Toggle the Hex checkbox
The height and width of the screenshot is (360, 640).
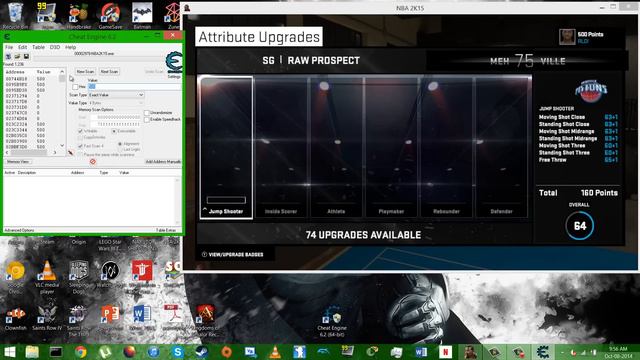point(76,87)
